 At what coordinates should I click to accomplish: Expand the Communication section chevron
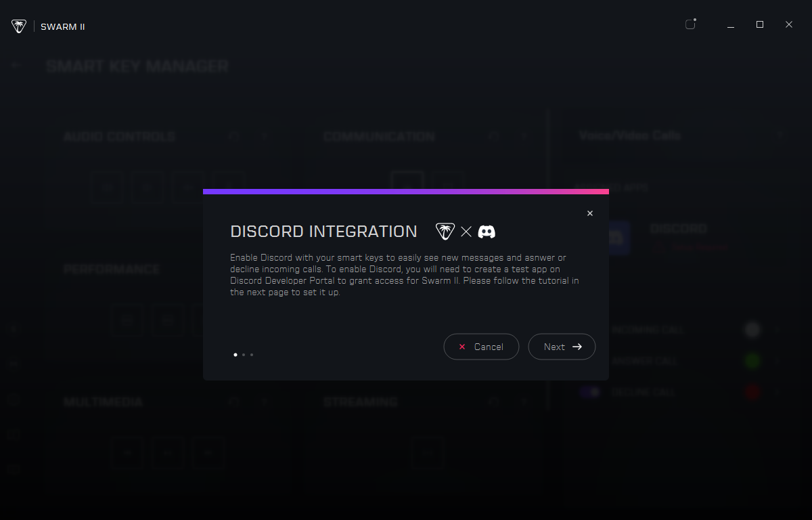(x=524, y=137)
